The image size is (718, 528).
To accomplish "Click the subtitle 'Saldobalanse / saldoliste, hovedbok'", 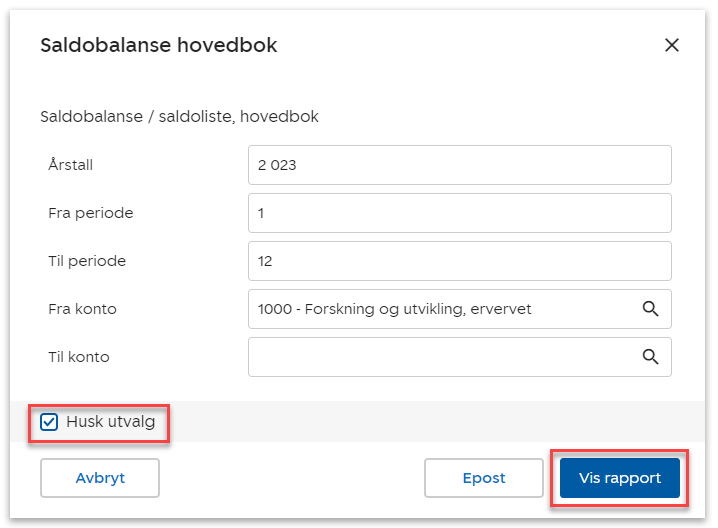I will (179, 117).
